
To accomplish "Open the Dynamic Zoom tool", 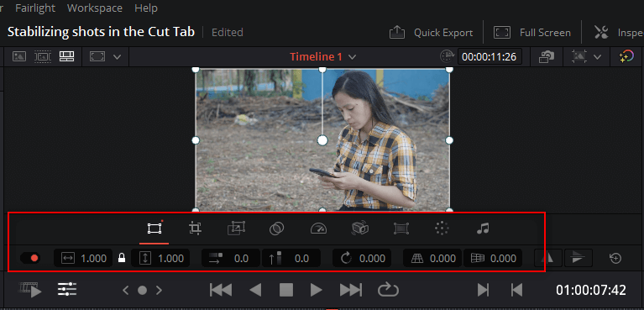I will (x=236, y=229).
